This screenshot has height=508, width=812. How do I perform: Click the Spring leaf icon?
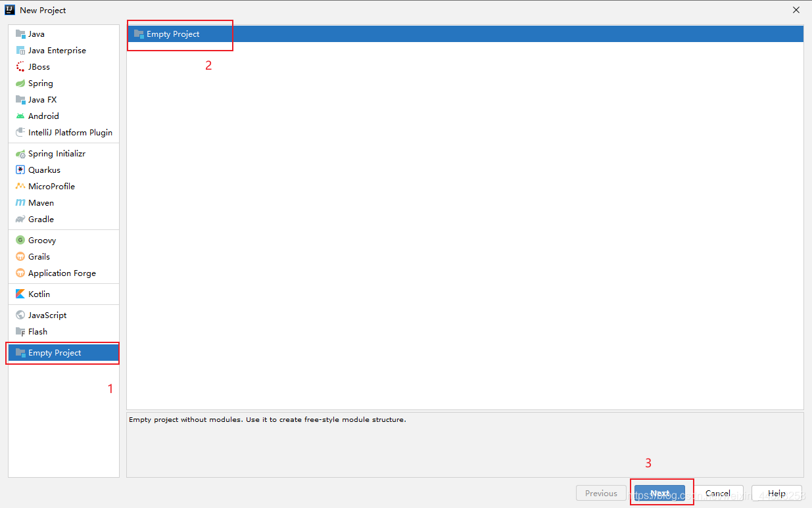pyautogui.click(x=20, y=83)
